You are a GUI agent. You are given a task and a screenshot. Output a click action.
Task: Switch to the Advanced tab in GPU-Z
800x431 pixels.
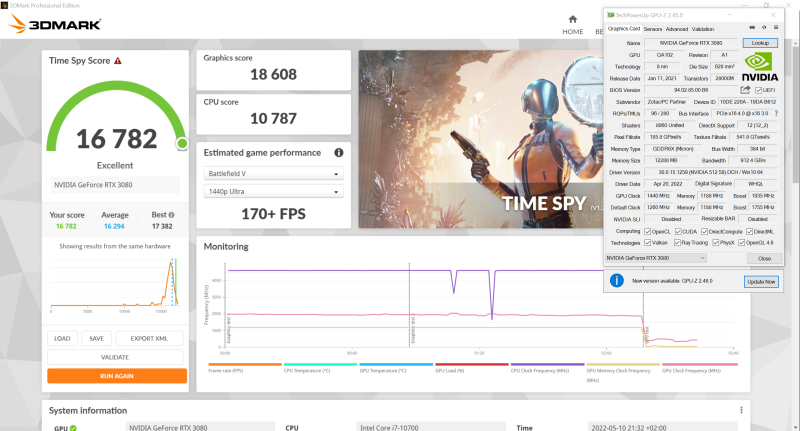point(676,29)
